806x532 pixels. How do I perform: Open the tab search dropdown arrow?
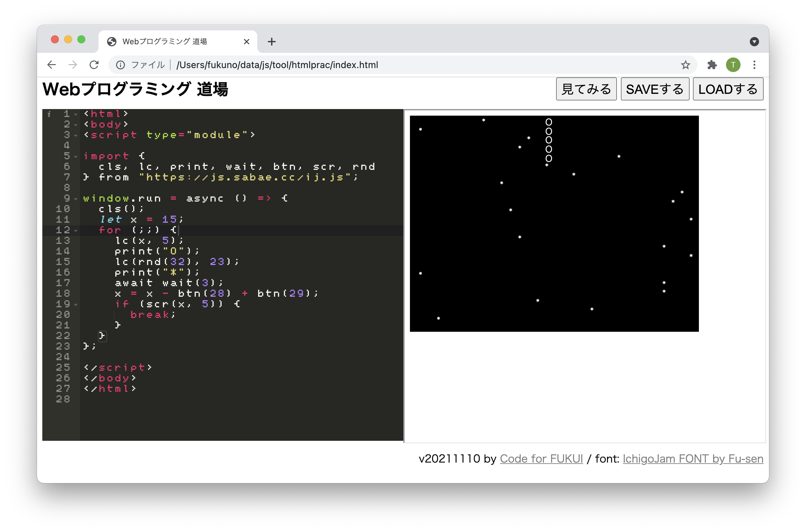(x=754, y=42)
